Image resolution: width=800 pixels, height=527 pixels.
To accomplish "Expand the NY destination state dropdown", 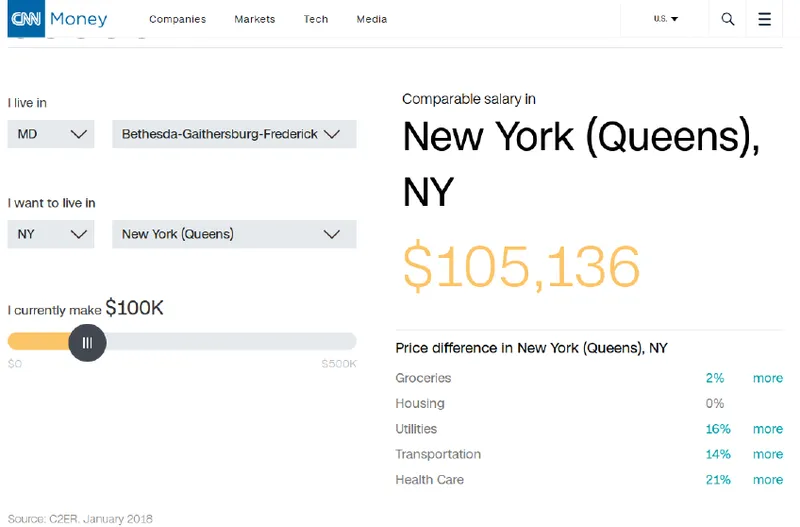I will [x=51, y=234].
